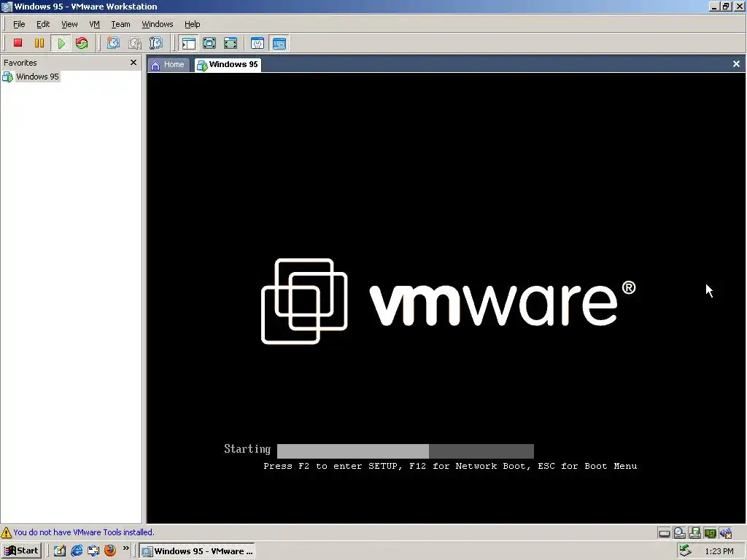
Task: Click the Starting boot progress bar
Action: (x=406, y=451)
